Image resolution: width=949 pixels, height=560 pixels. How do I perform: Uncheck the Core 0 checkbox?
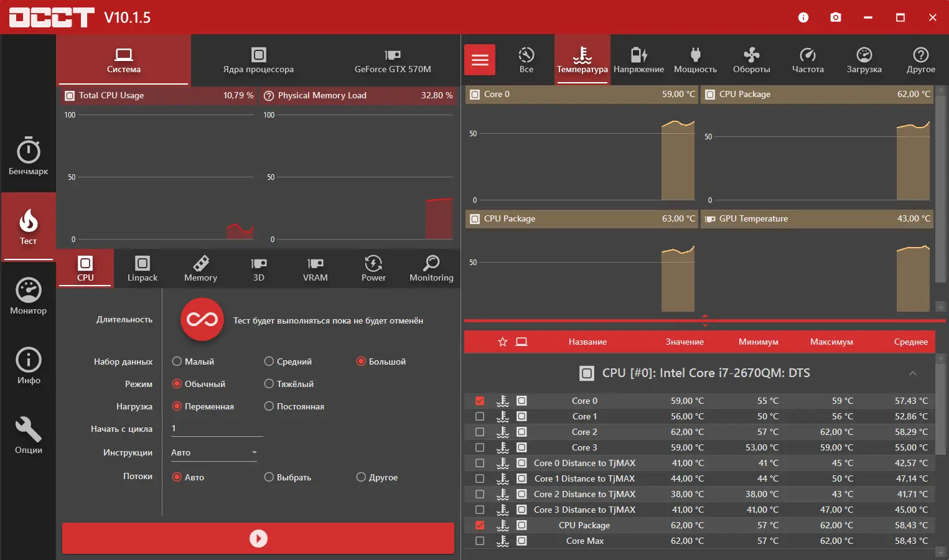480,401
